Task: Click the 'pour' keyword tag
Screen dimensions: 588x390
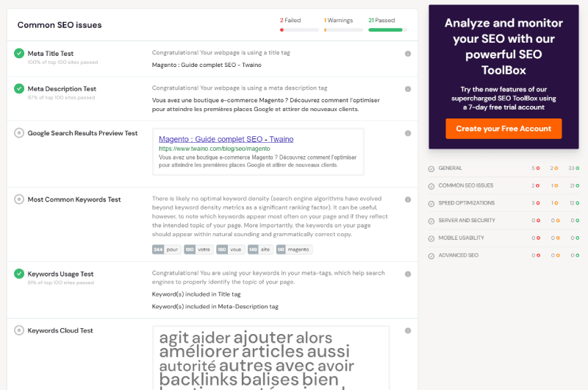Action: tap(167, 249)
